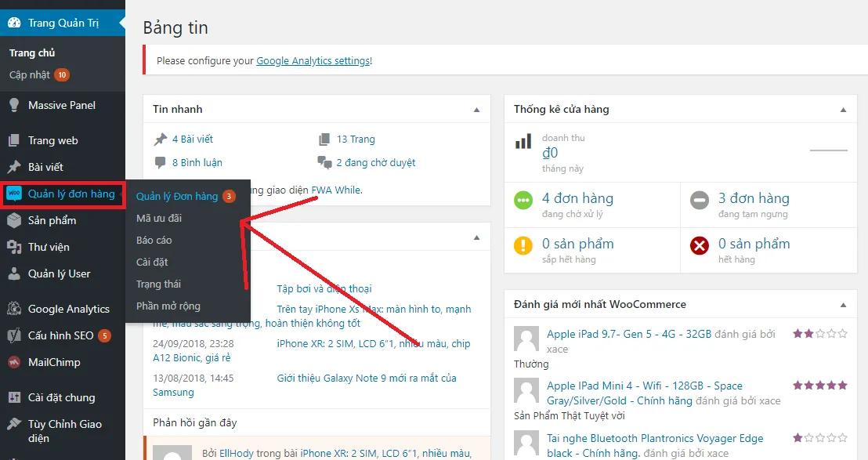The image size is (868, 460).
Task: Click the bar chart icon beside doanh thu
Action: tap(523, 142)
